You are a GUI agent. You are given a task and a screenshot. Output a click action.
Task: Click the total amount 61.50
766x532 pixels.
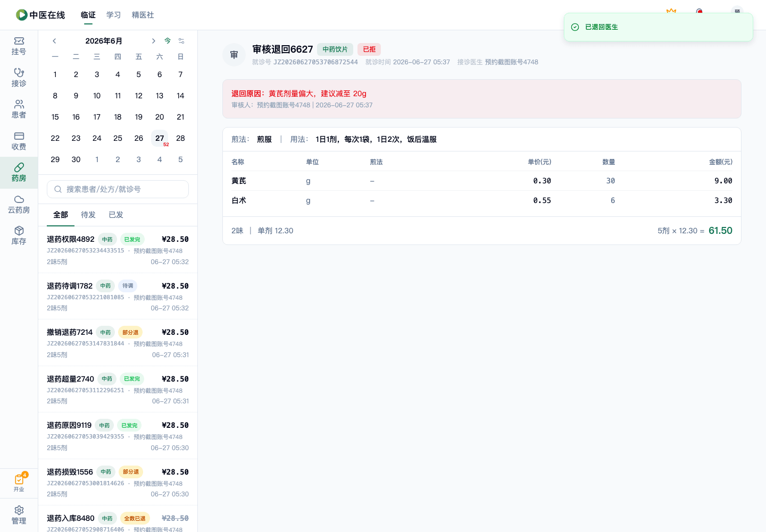(x=720, y=231)
